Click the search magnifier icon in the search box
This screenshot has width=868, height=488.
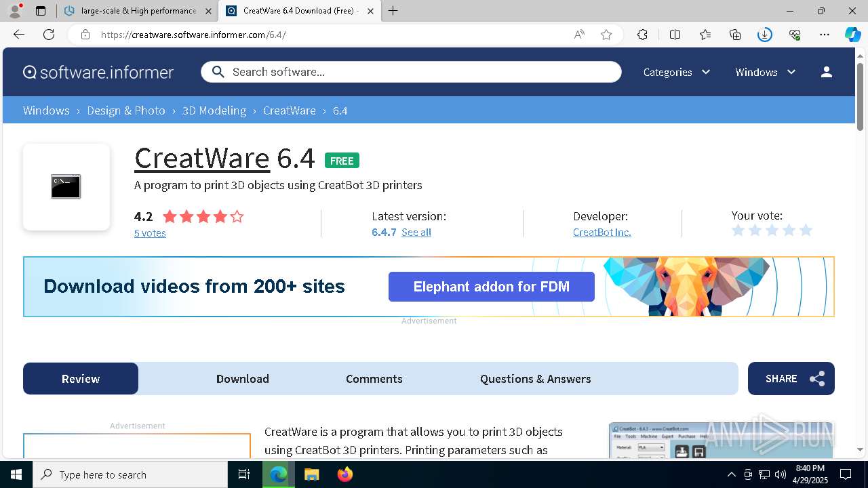[218, 72]
